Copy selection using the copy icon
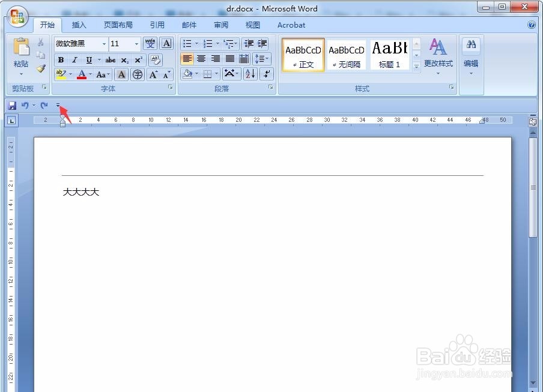This screenshot has width=543, height=392. click(40, 55)
